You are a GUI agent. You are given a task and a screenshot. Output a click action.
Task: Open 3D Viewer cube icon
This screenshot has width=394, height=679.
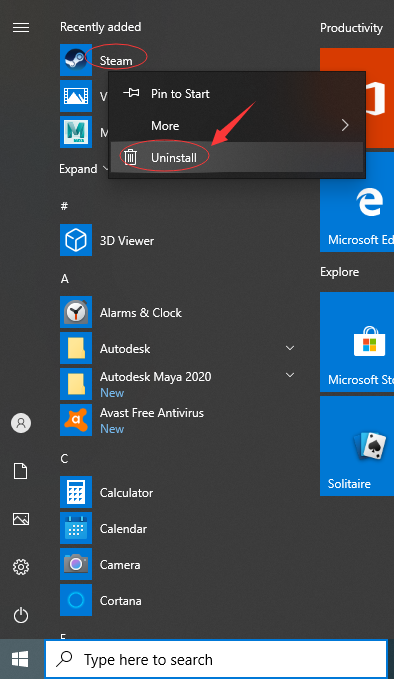76,240
